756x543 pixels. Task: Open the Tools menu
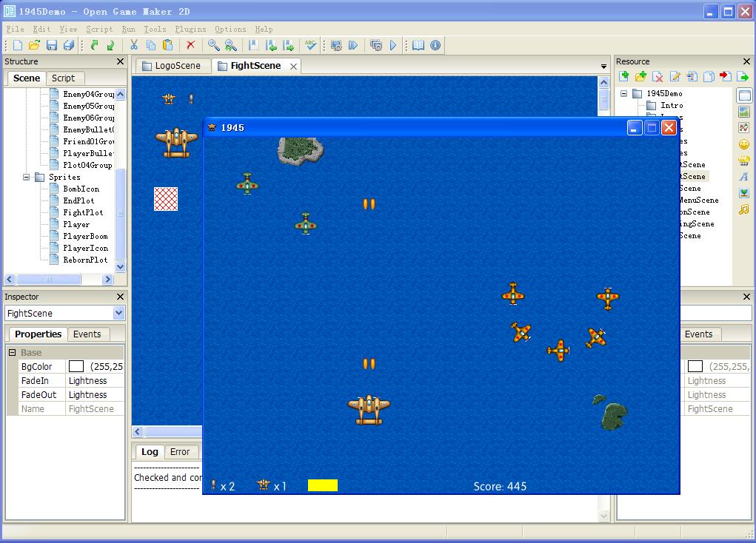point(155,29)
